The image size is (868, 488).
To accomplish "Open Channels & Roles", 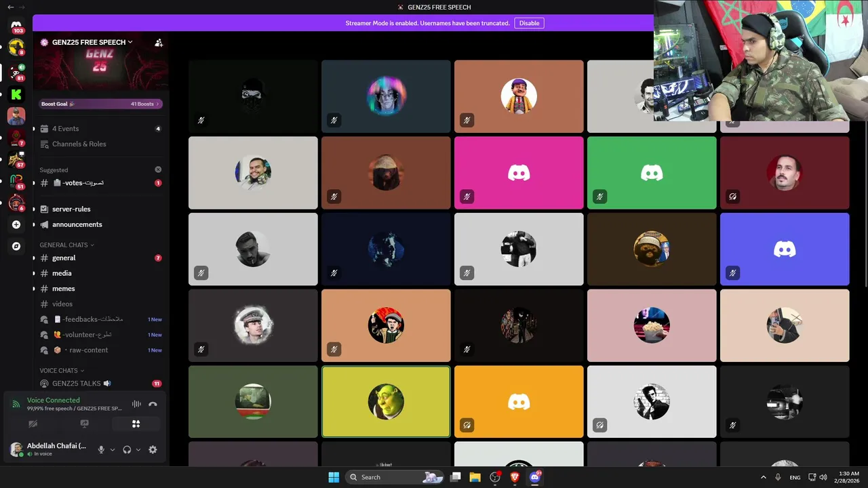I will coord(100,144).
